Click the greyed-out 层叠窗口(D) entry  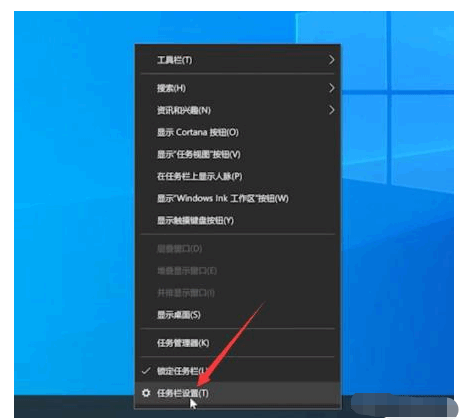pos(179,249)
